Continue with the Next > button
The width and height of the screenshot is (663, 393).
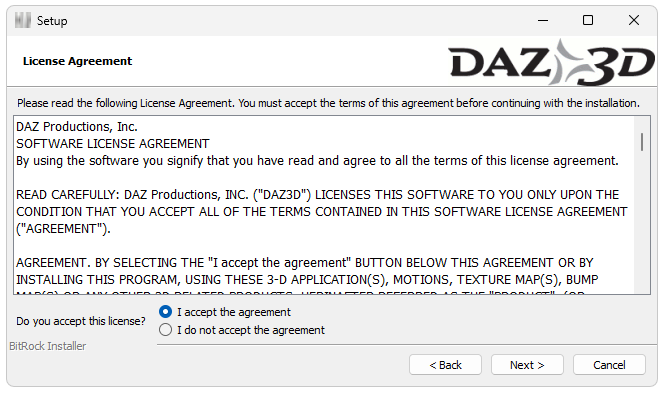point(527,365)
